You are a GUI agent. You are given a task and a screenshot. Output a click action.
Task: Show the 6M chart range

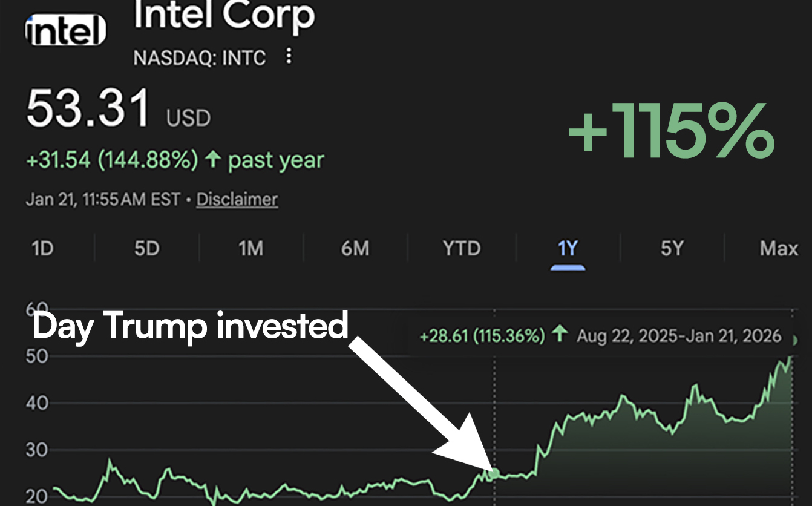click(355, 248)
